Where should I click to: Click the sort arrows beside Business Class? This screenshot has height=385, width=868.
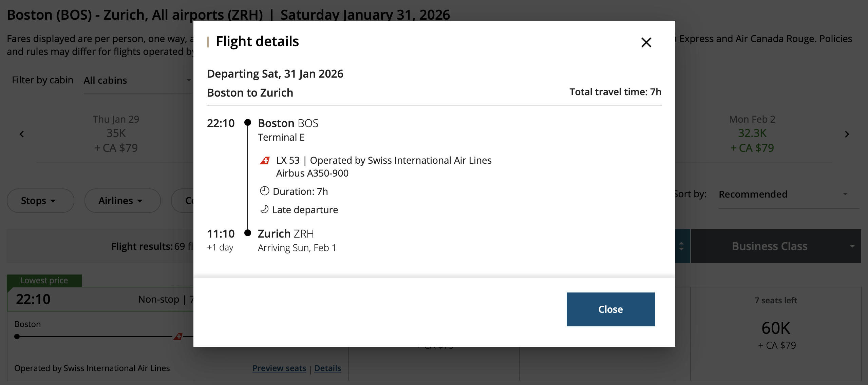pos(681,246)
